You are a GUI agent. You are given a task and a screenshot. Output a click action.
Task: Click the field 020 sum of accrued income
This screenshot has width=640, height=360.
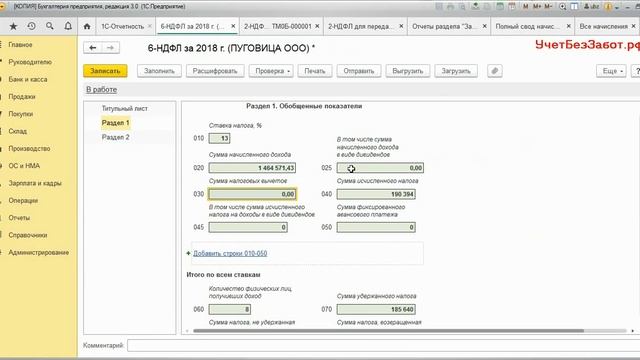coord(252,168)
